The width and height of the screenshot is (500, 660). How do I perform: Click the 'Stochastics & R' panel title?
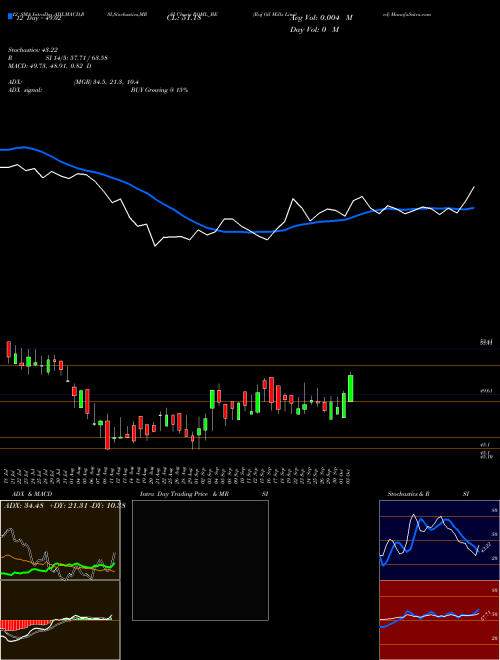(409, 494)
